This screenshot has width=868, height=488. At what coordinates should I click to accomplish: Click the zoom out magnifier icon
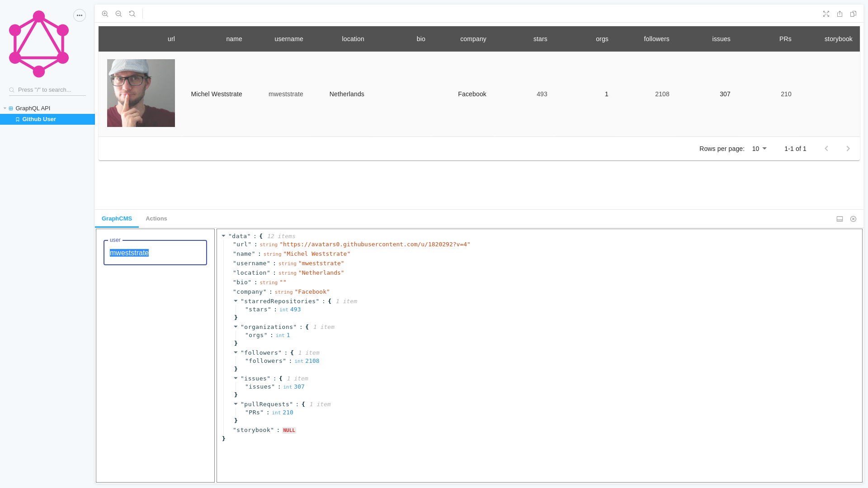118,14
